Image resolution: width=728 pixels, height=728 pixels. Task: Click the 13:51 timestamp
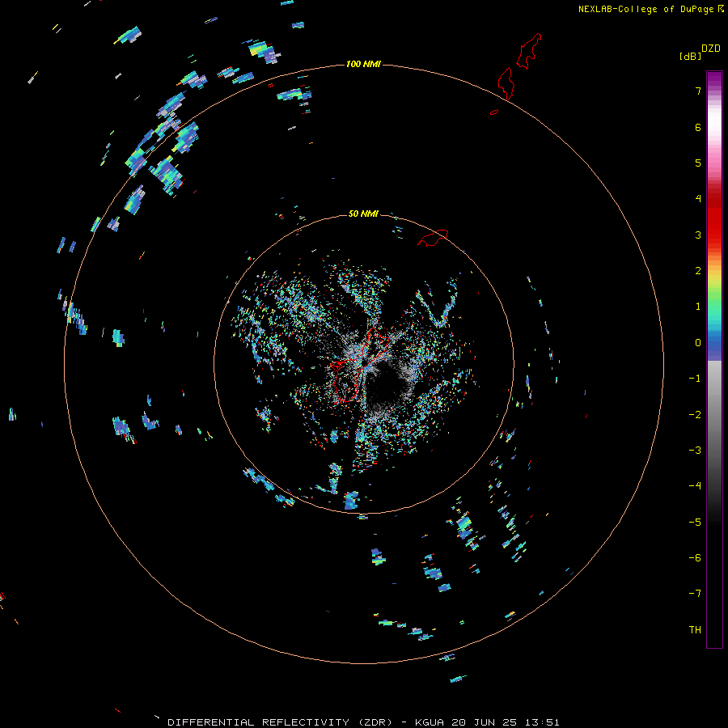click(542, 722)
